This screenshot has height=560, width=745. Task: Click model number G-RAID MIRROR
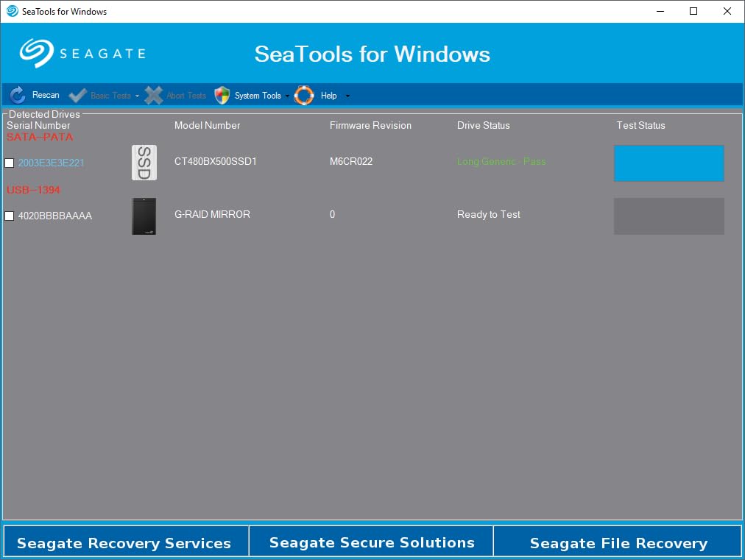coord(212,214)
